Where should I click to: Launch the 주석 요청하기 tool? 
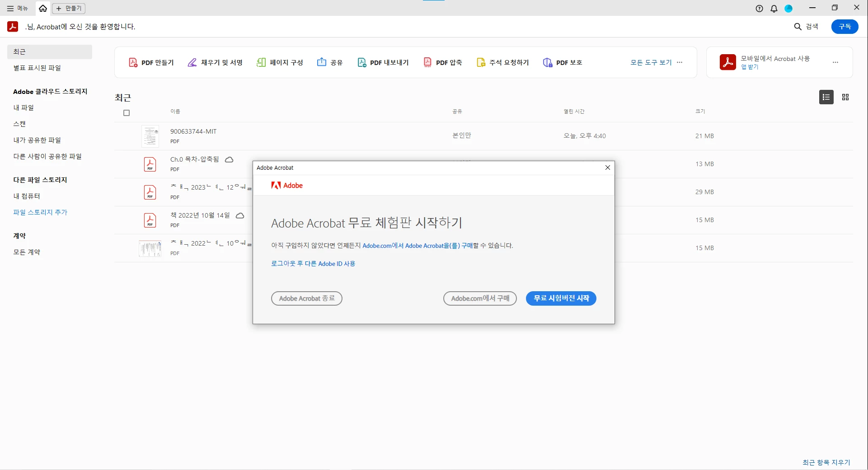pyautogui.click(x=503, y=62)
